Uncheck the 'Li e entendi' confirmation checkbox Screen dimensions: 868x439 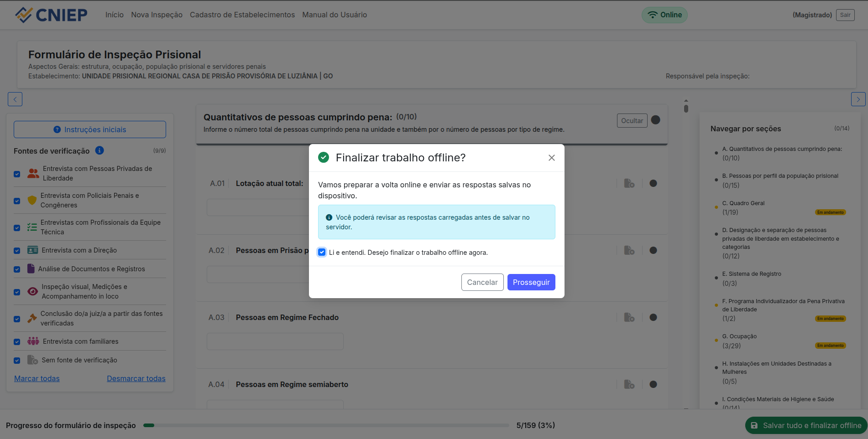(x=322, y=253)
